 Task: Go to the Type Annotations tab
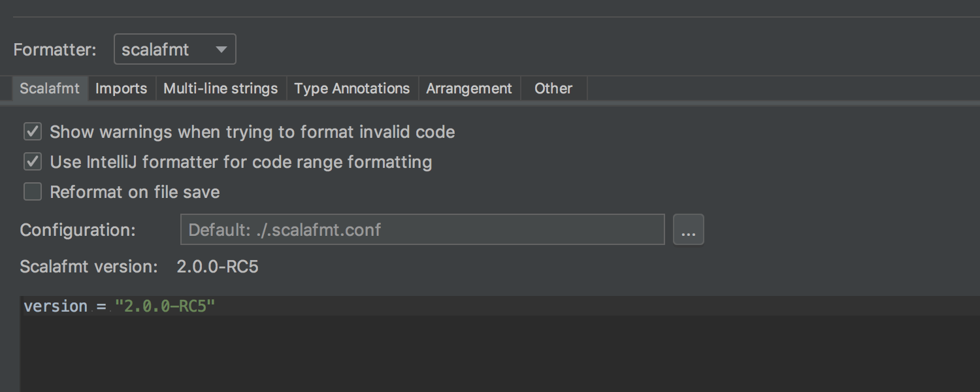pos(351,89)
